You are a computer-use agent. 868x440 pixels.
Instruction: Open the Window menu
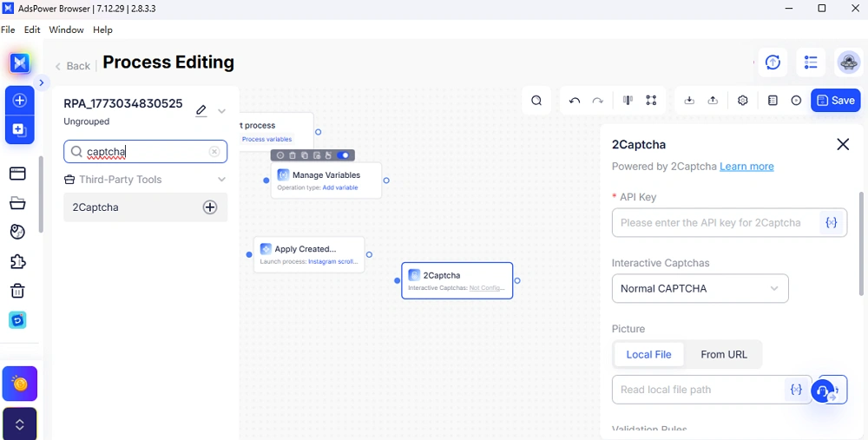66,30
